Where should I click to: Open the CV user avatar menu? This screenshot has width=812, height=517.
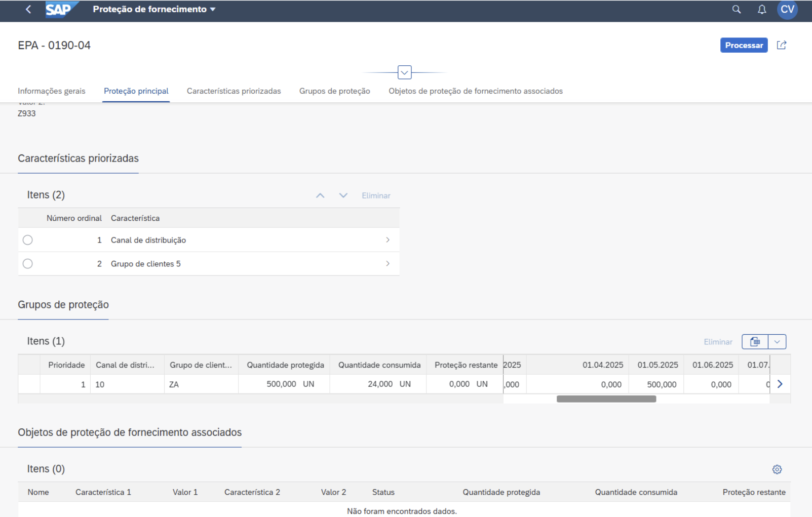[787, 10]
